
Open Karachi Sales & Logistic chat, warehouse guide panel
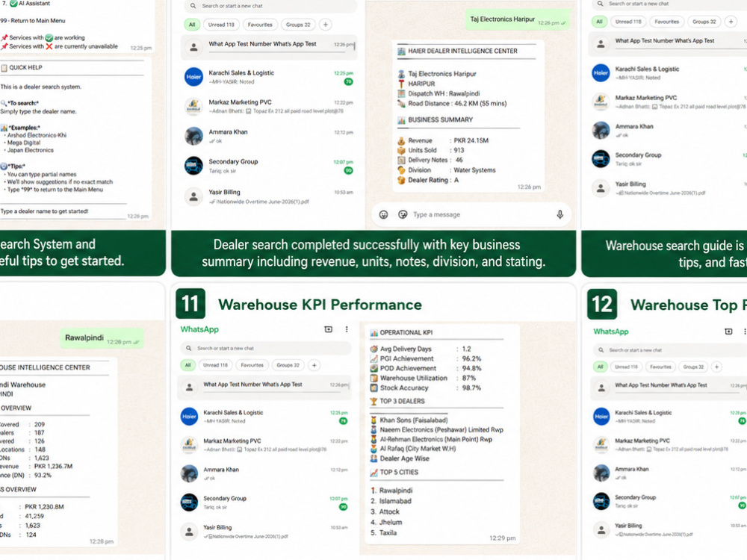tap(667, 73)
